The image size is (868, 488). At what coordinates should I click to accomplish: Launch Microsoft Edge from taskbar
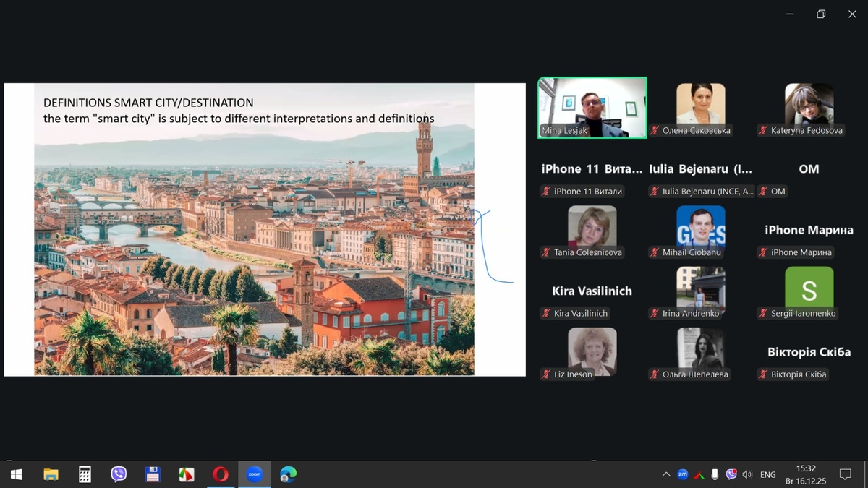[x=289, y=474]
